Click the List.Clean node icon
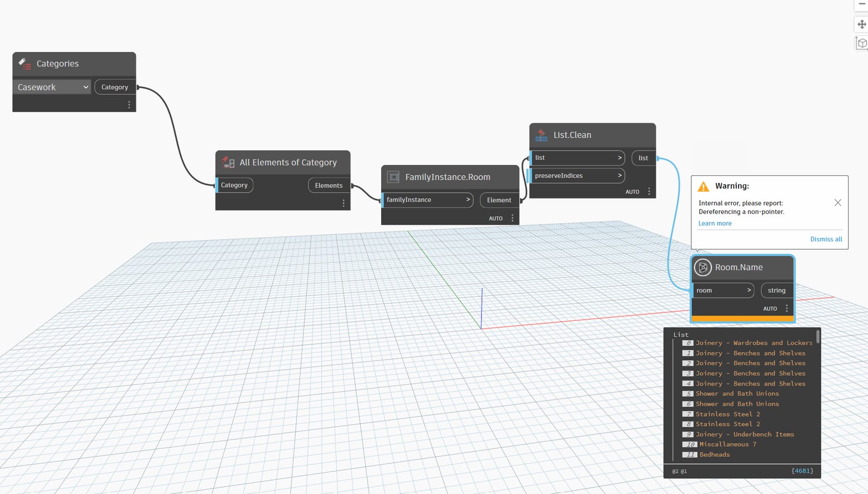 541,135
